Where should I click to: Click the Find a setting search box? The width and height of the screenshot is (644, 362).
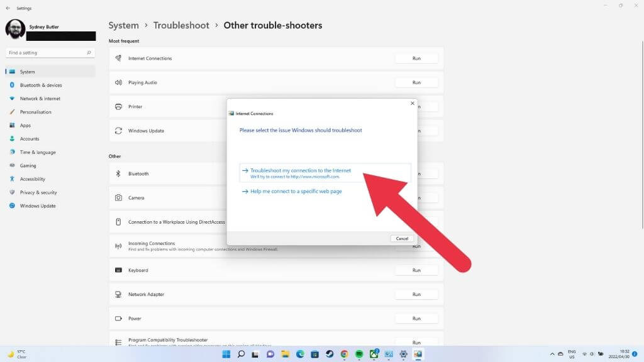click(50, 53)
